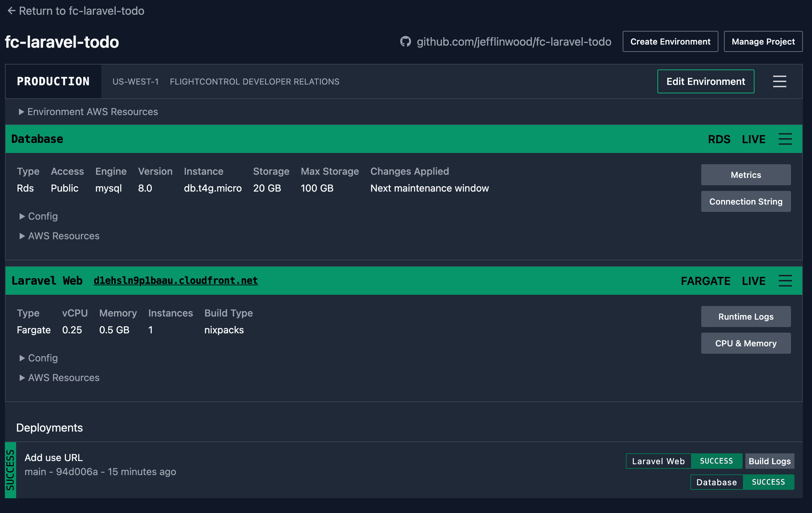The image size is (812, 513).
Task: Click Edit Environment button
Action: tap(706, 81)
